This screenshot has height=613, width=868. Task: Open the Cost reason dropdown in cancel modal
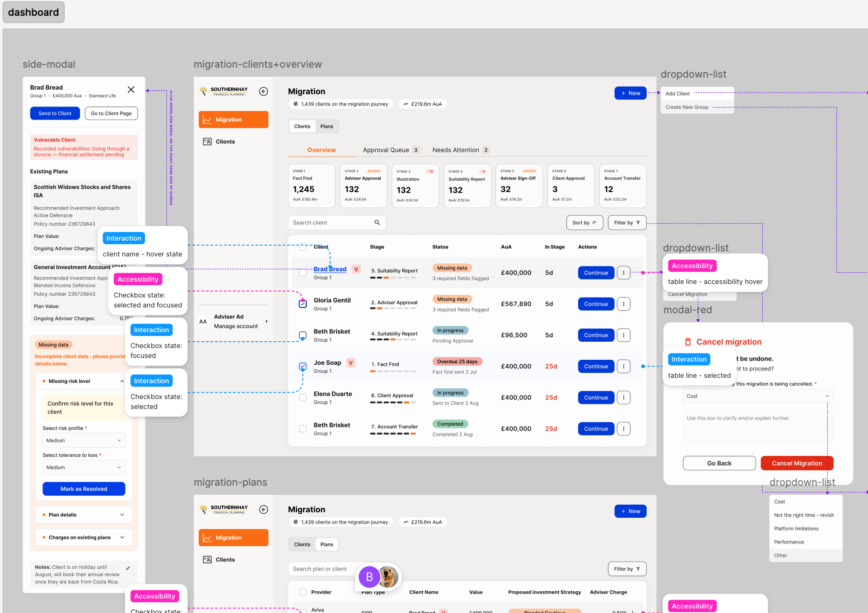click(758, 396)
